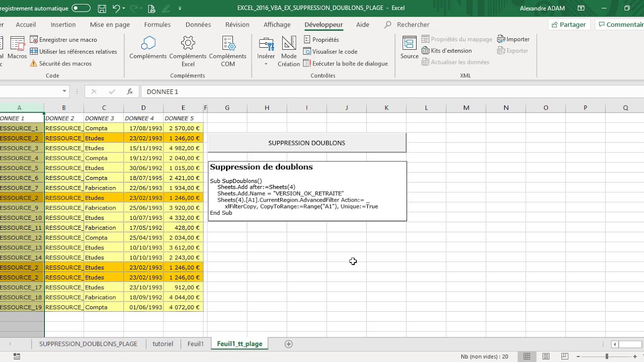The height and width of the screenshot is (362, 644).
Task: Click the Suppression de doublons text box
Action: (x=307, y=191)
